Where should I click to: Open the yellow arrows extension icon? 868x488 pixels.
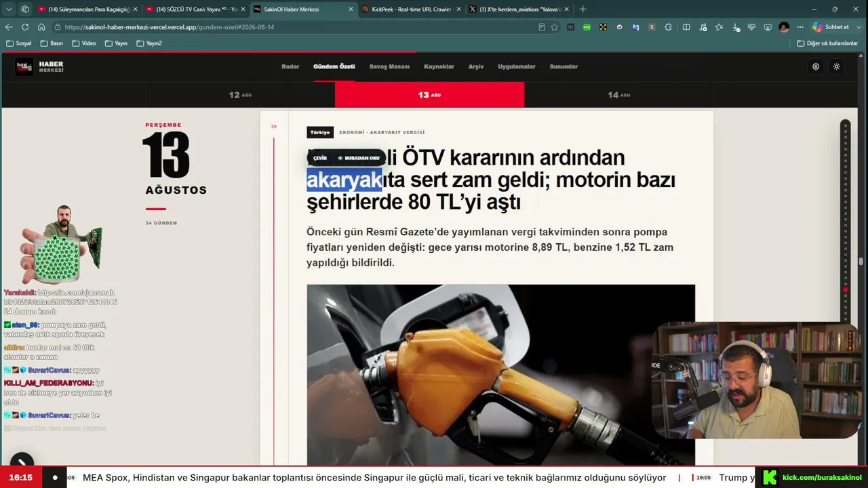click(603, 27)
